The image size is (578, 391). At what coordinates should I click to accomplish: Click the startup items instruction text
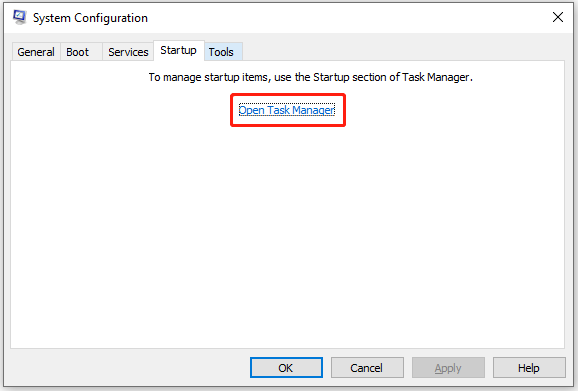coord(310,77)
